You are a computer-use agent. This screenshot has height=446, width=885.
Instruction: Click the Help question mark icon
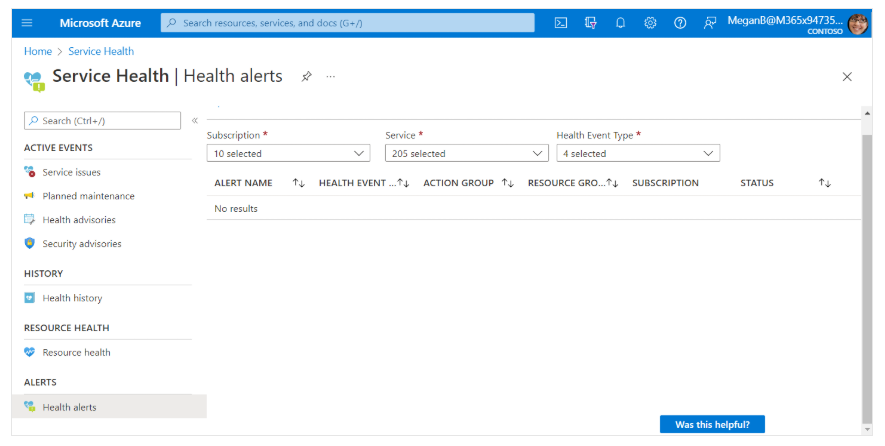tap(680, 22)
